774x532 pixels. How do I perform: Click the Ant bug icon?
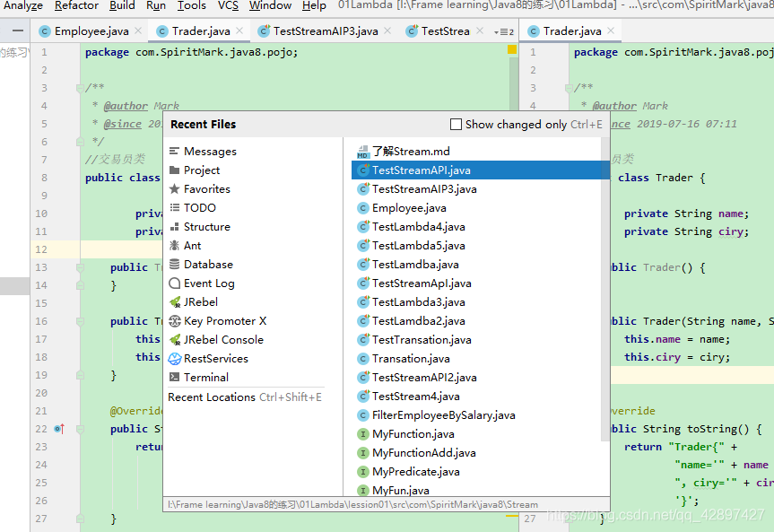(x=174, y=246)
